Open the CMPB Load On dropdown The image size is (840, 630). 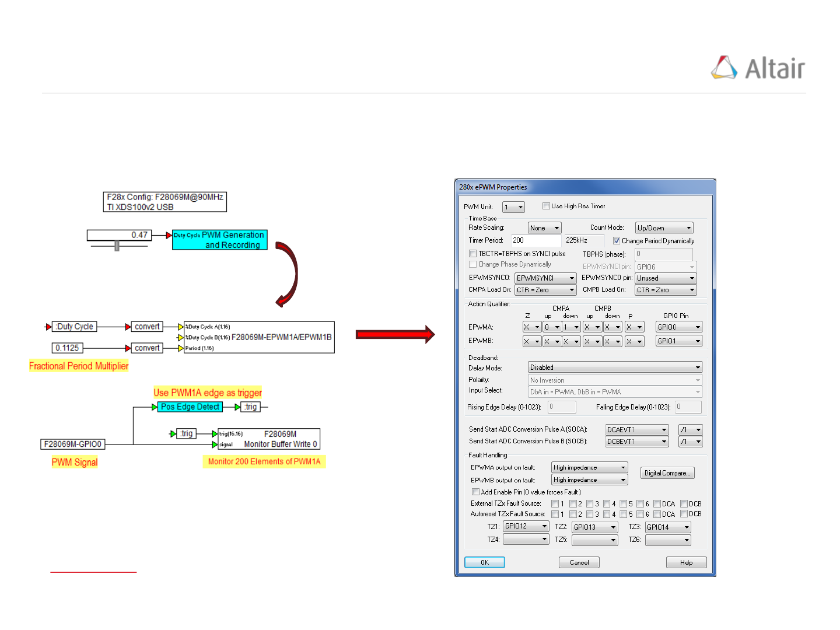click(x=666, y=290)
